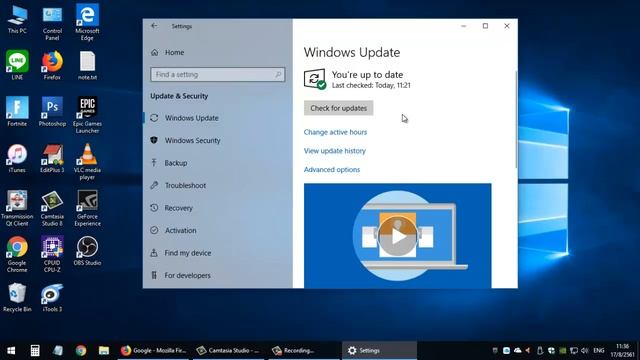Open Calculator from the taskbar
Viewport: 640px width, 360px height.
click(35, 351)
